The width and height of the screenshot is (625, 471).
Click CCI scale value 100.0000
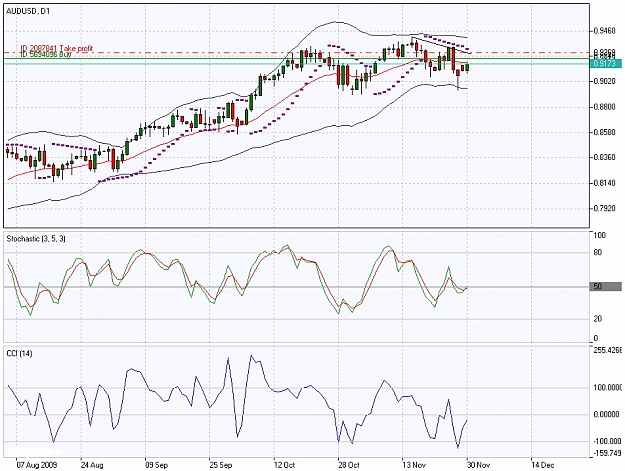pyautogui.click(x=607, y=387)
